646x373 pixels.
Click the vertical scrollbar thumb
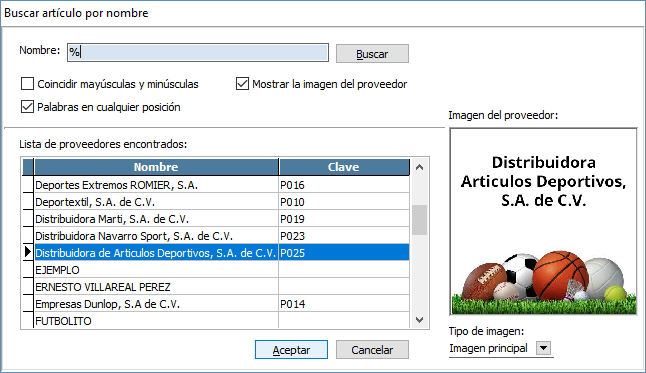point(419,220)
